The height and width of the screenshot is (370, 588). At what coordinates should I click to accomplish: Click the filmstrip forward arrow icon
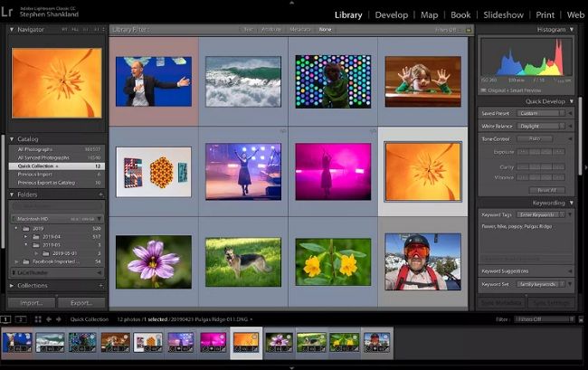click(x=59, y=319)
